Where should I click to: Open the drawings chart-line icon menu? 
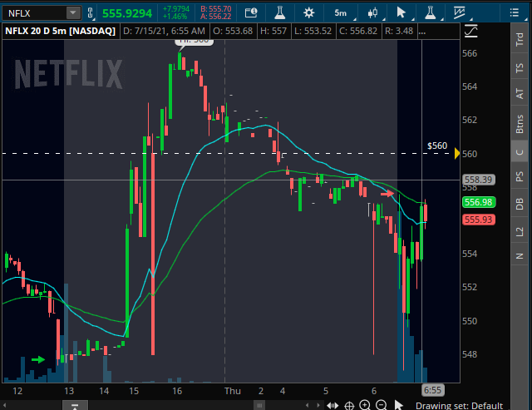point(460,13)
